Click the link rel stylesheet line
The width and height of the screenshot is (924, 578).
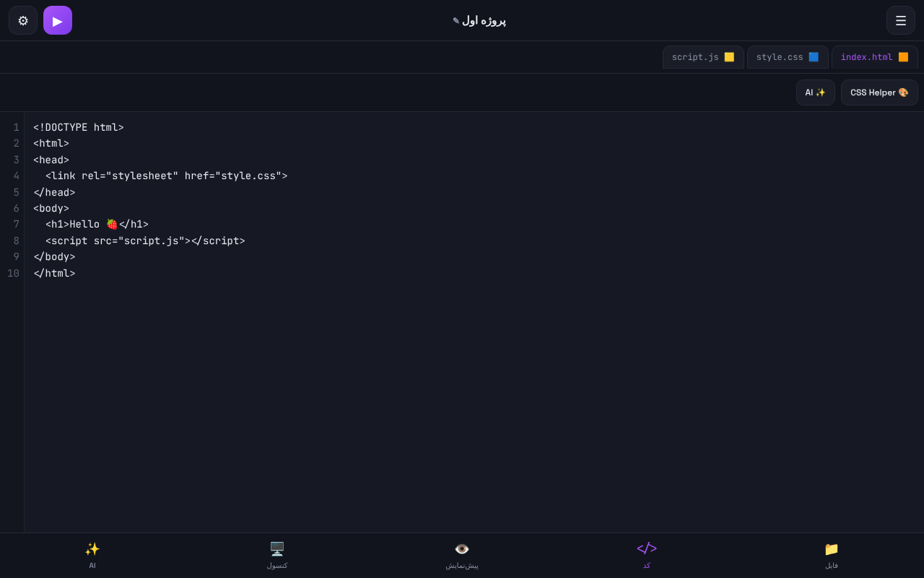click(167, 176)
